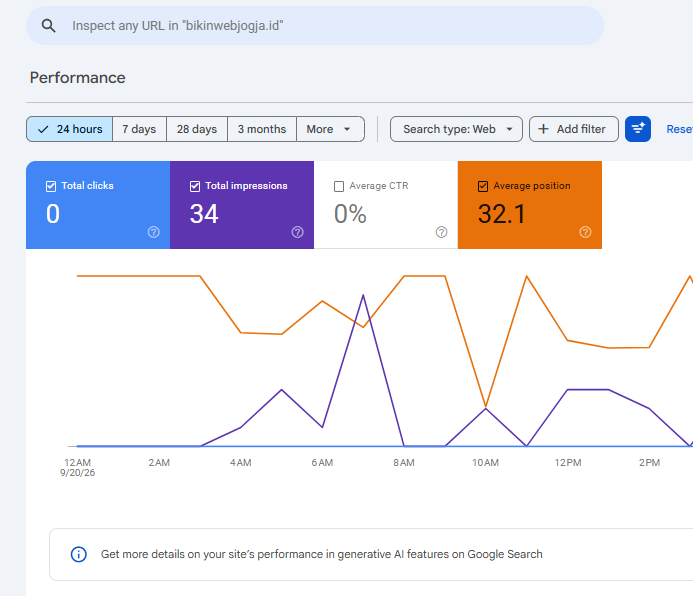Click the plus icon in Add filter
Viewport: 693px width, 596px height.
(x=543, y=129)
